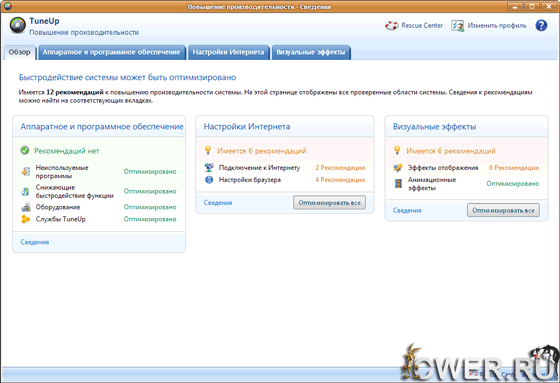This screenshot has width=560, height=383.
Task: Open the Настройки Интернета tab
Action: pos(229,52)
